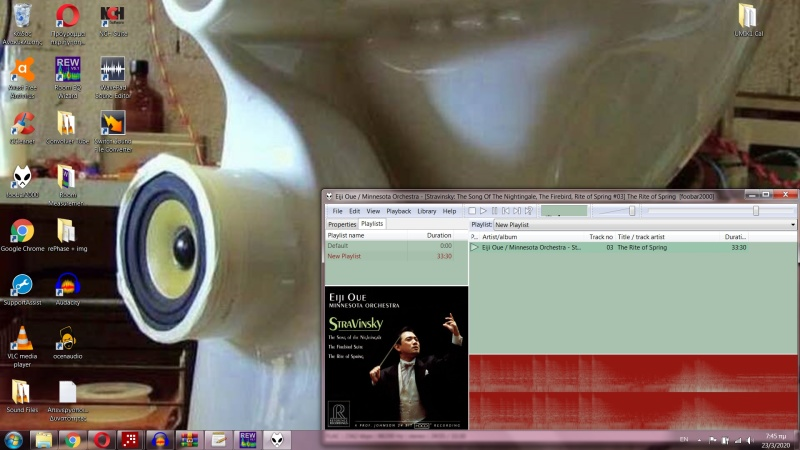Image resolution: width=800 pixels, height=450 pixels.
Task: Open the Library menu
Action: 427,211
